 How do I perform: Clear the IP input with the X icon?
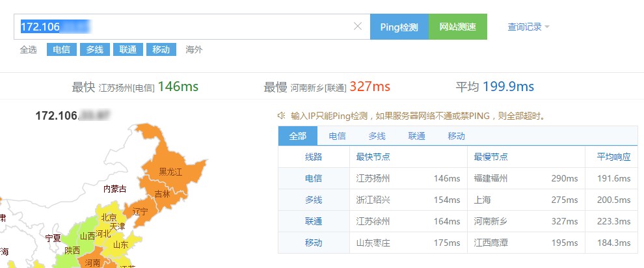pos(358,26)
